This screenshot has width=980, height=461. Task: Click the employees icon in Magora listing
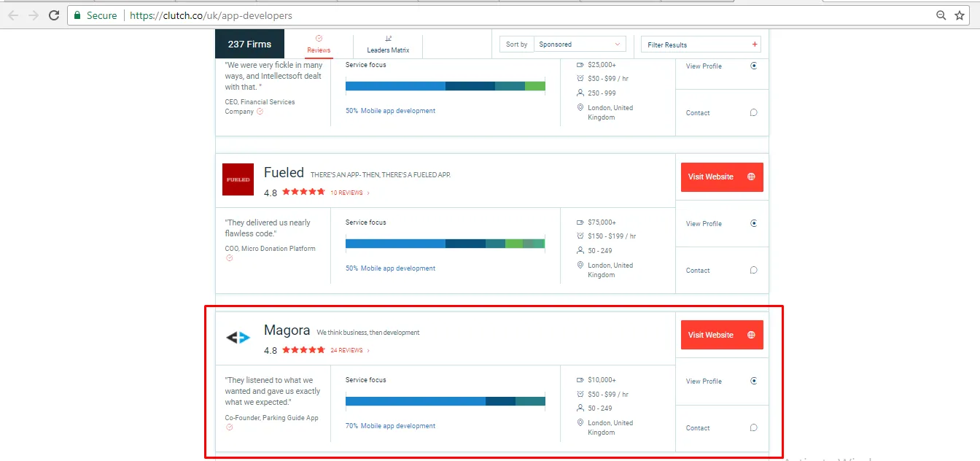pyautogui.click(x=580, y=408)
